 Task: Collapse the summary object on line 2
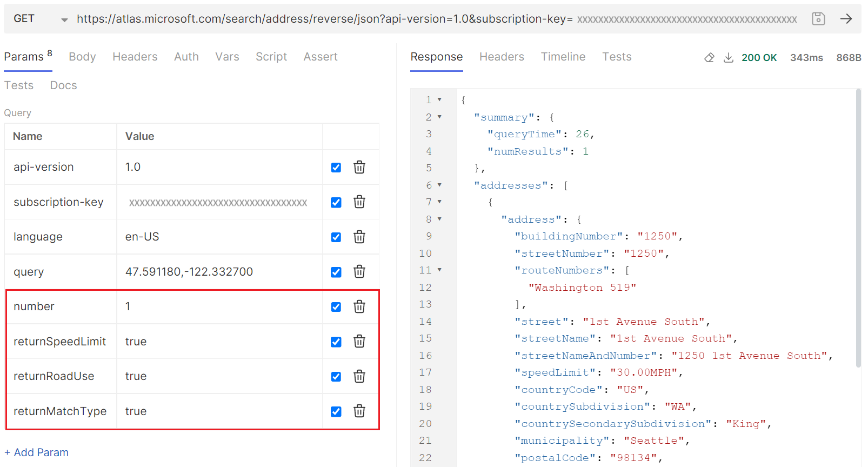[439, 117]
